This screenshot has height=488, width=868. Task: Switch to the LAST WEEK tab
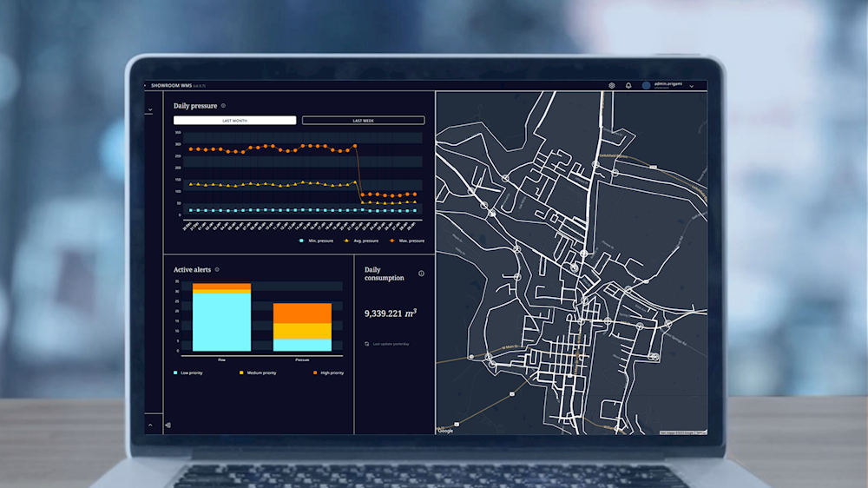pos(363,121)
